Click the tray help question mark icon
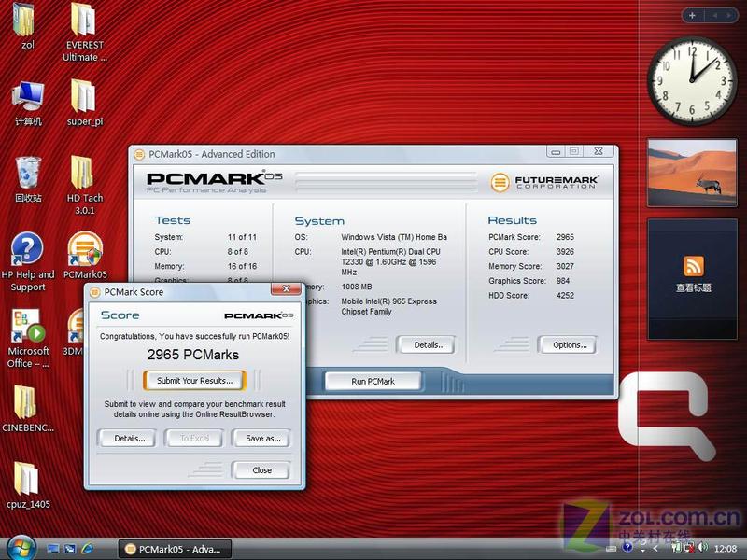Image resolution: width=747 pixels, height=560 pixels. [x=627, y=548]
